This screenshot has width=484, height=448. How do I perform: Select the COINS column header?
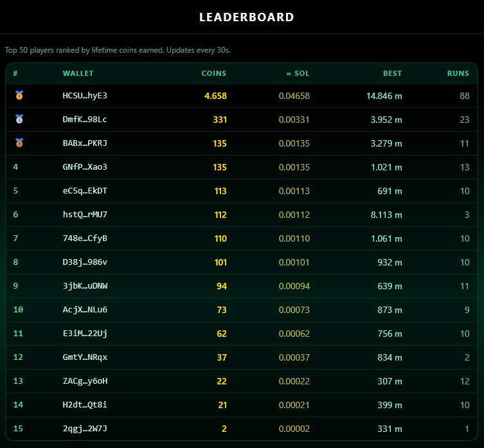coord(214,73)
